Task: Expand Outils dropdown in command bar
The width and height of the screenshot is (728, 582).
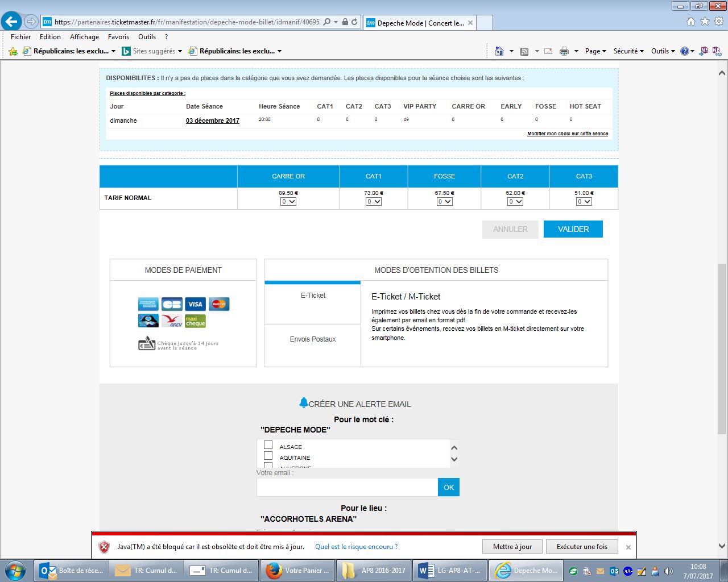Action: (x=663, y=51)
